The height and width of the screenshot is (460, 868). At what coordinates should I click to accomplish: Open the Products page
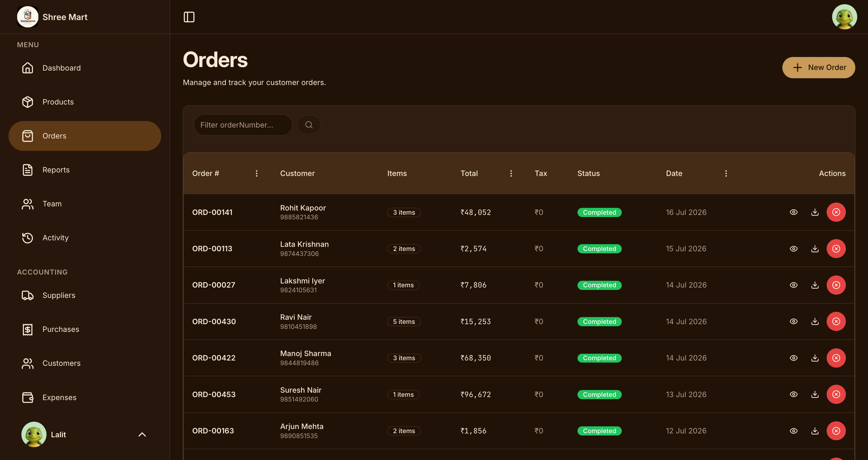[x=85, y=102]
